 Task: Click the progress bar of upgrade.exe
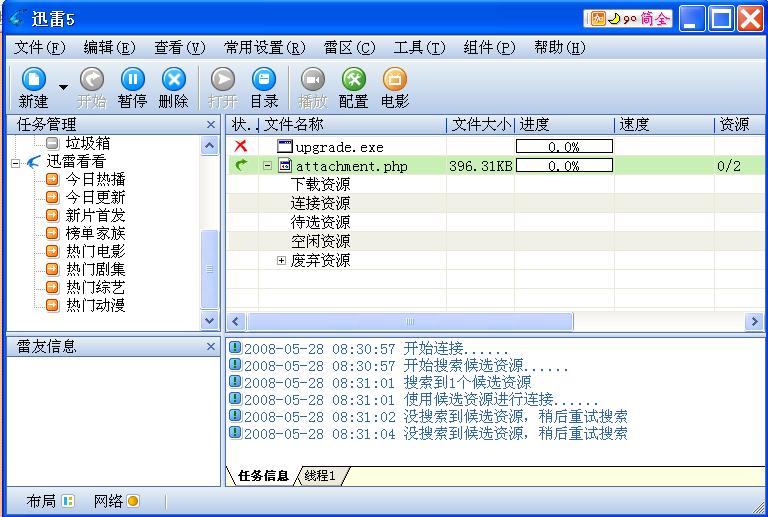click(x=564, y=146)
